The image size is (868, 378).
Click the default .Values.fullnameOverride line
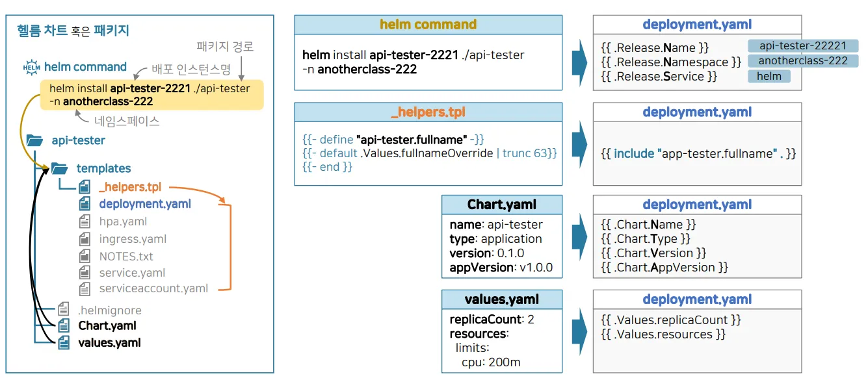click(x=430, y=153)
